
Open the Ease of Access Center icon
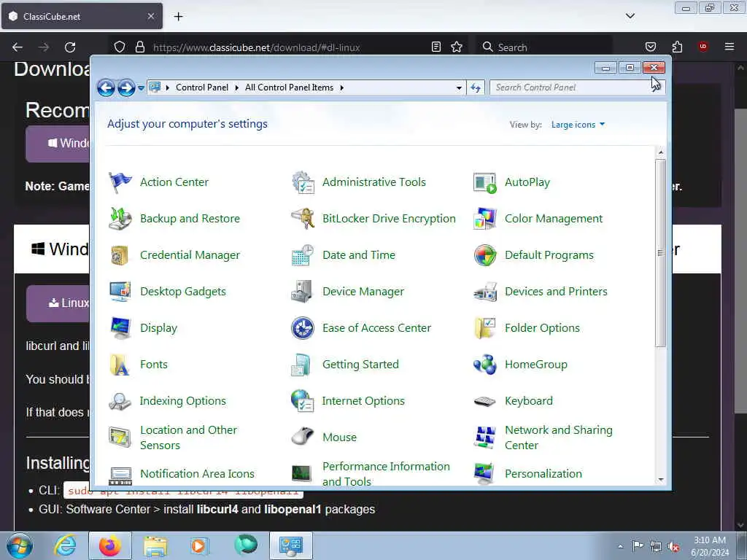point(303,328)
